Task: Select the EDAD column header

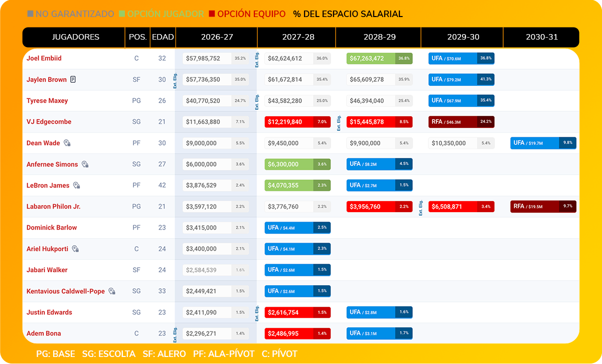Action: (x=163, y=37)
